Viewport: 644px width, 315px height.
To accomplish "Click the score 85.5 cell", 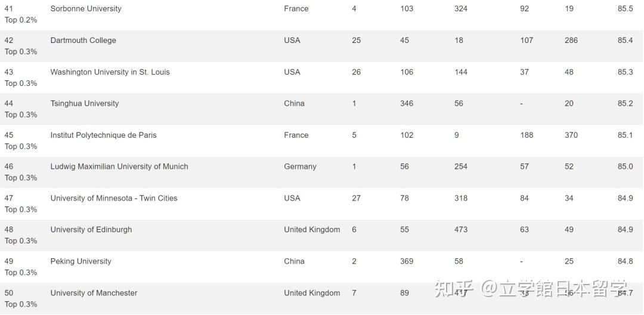I will [x=625, y=9].
